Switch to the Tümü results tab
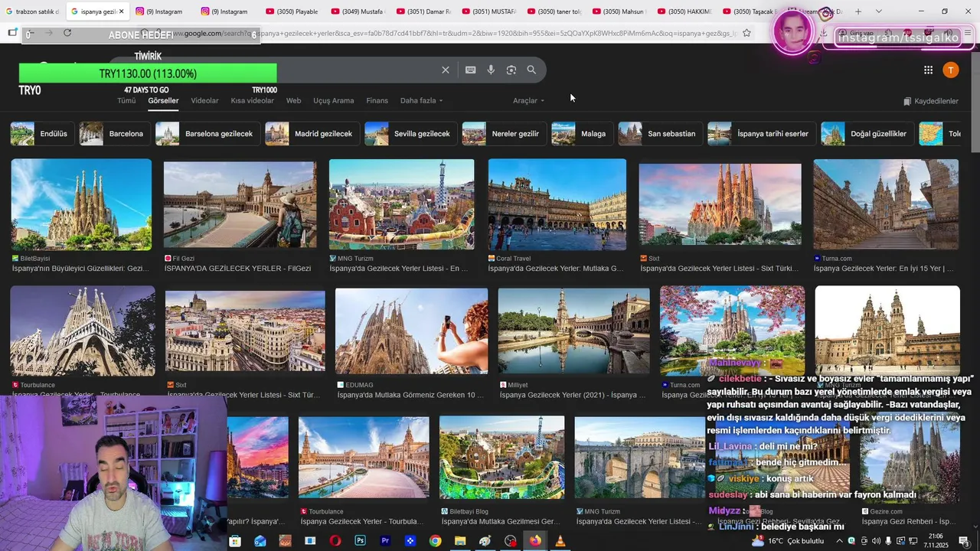The height and width of the screenshot is (551, 980). coord(126,101)
